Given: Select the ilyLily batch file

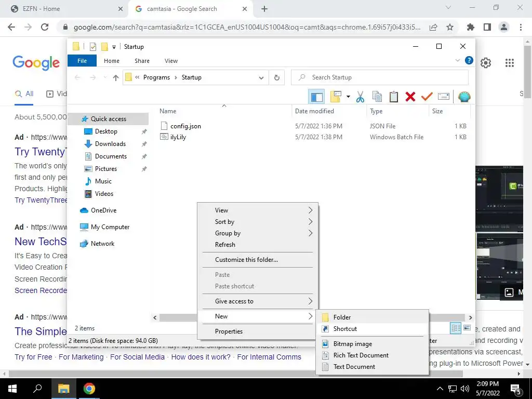Looking at the screenshot, I should coord(178,137).
